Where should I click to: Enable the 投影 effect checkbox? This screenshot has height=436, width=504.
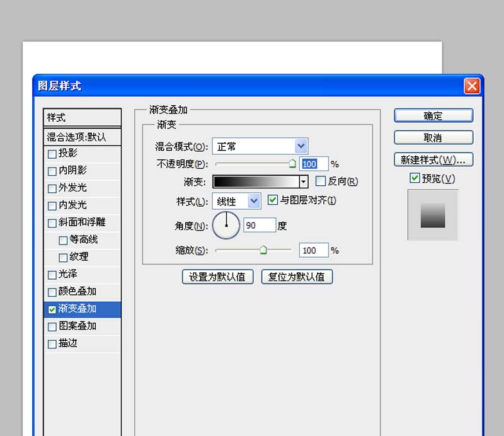coord(52,154)
